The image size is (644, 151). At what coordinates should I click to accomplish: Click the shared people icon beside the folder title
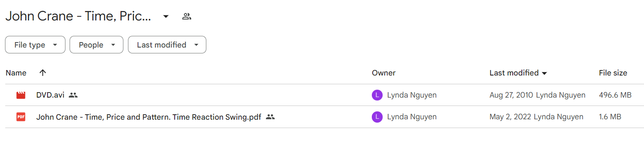click(x=187, y=17)
